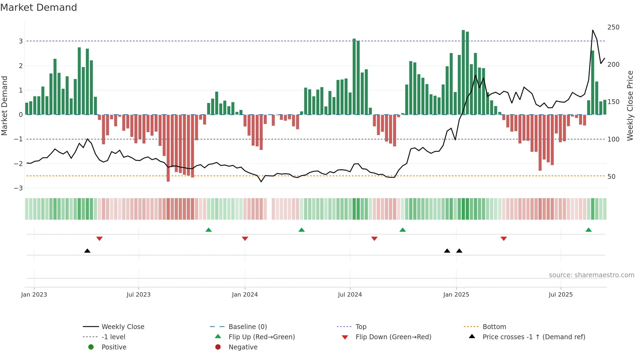
Task: Click the black price-cross marker just after Jan 2025
Action: pyautogui.click(x=459, y=251)
